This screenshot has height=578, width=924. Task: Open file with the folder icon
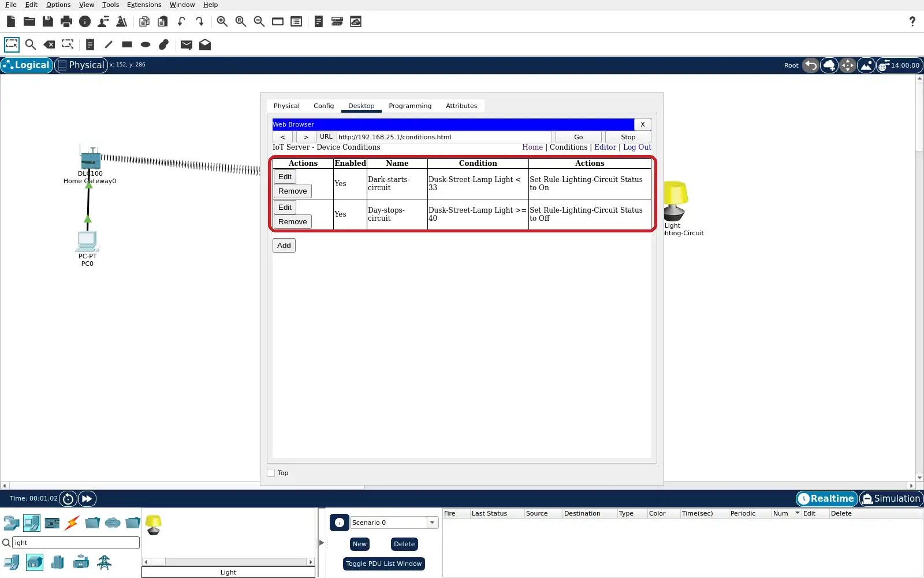click(x=29, y=21)
